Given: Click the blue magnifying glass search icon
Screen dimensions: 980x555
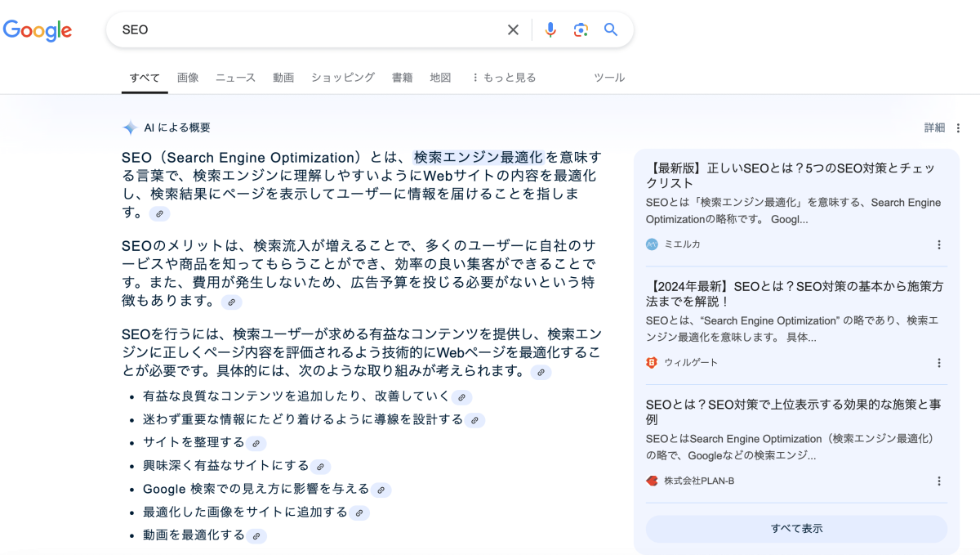Looking at the screenshot, I should (611, 30).
